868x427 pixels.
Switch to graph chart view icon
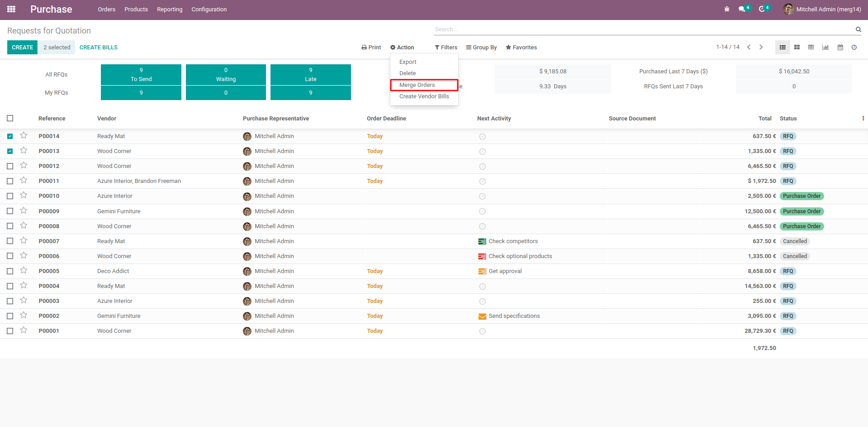pyautogui.click(x=825, y=47)
